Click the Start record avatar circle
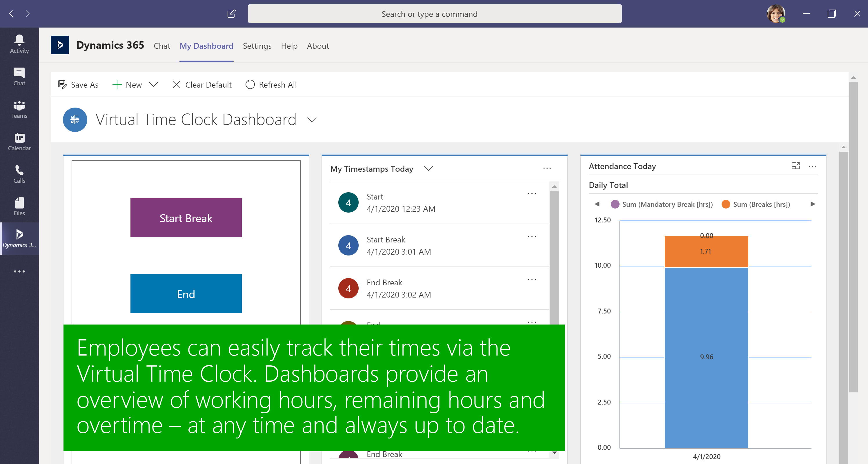 [348, 202]
